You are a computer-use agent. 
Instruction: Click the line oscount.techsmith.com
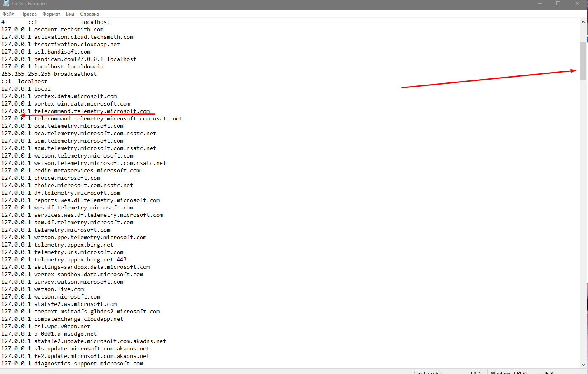pyautogui.click(x=52, y=30)
